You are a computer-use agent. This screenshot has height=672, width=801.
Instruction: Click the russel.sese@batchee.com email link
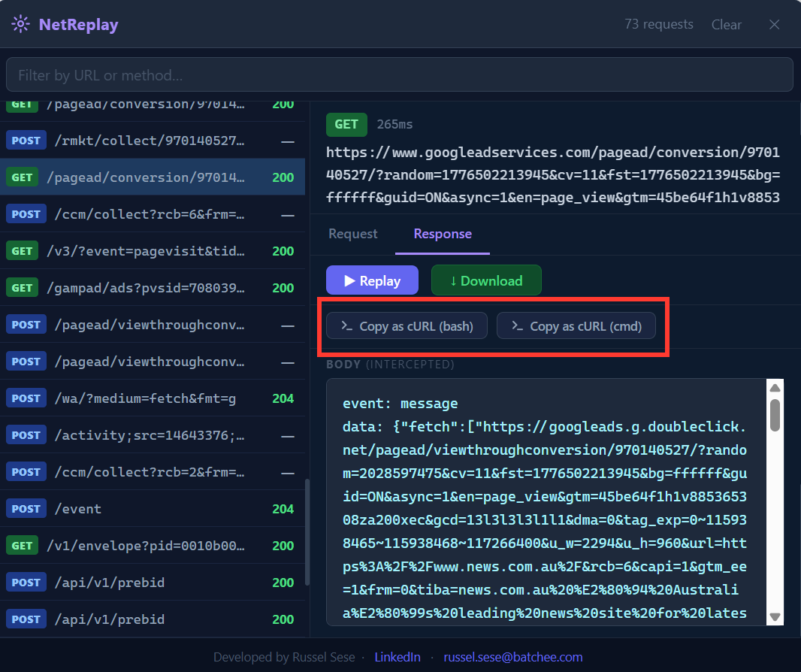[x=513, y=656]
